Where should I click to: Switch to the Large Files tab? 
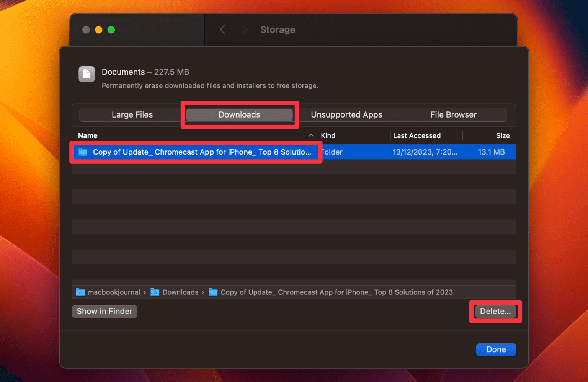click(x=132, y=114)
